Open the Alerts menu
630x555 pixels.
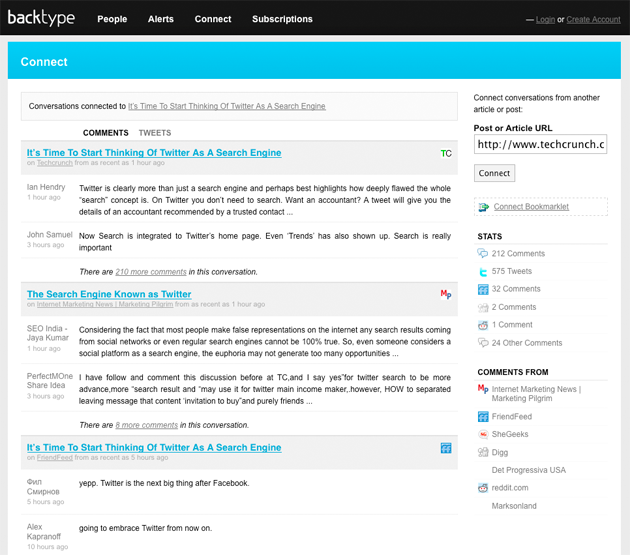coord(161,19)
